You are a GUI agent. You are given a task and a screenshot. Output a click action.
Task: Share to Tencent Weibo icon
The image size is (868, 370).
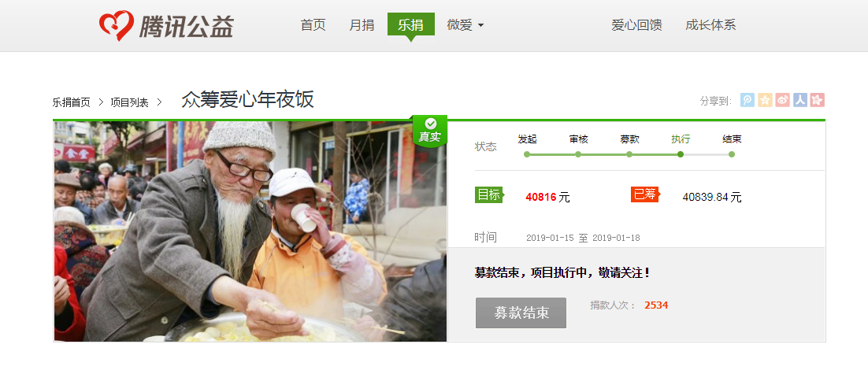pos(747,100)
